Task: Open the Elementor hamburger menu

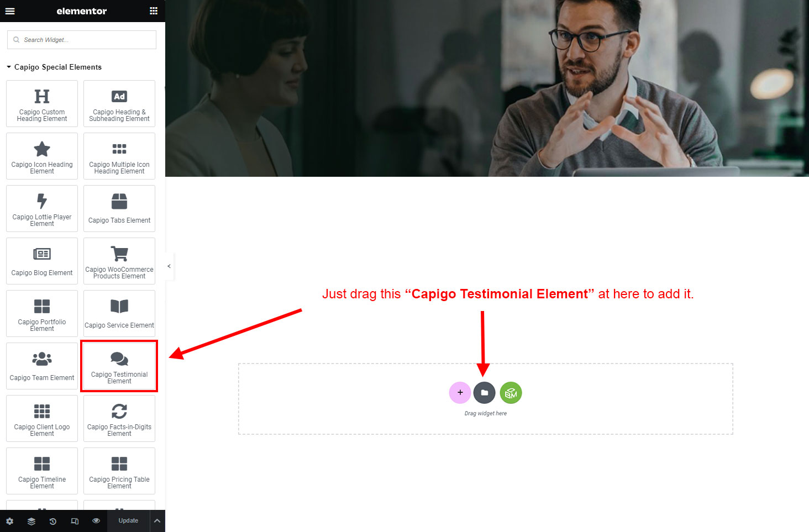Action: 10,11
